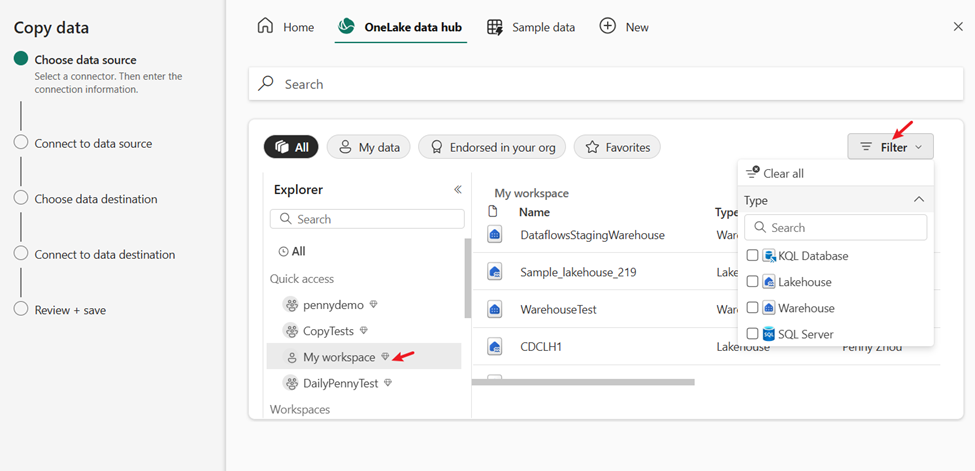This screenshot has width=975, height=471.
Task: Switch to OneLake data hub tab
Action: (400, 27)
